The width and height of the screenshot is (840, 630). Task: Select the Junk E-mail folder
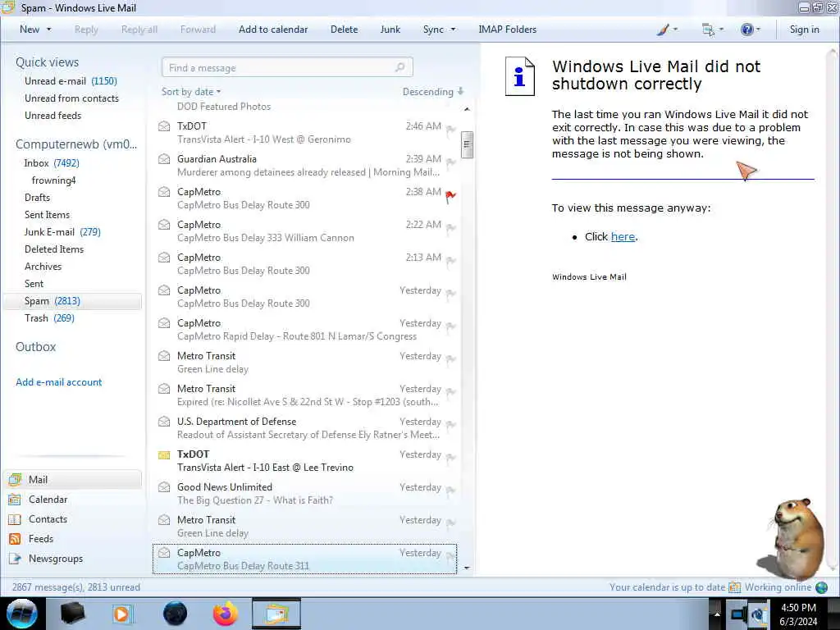click(62, 232)
